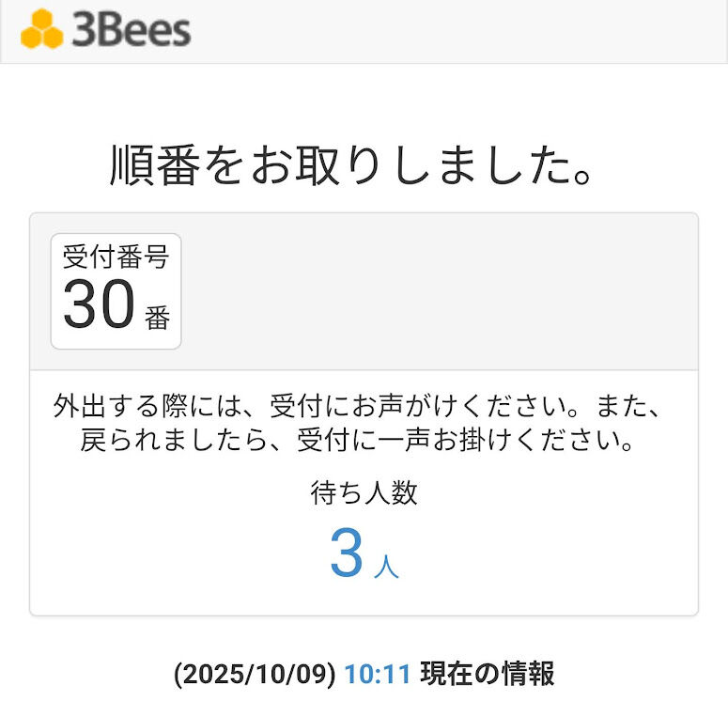Click the 番 character beside number 30
Image resolution: width=728 pixels, height=701 pixels.
pos(157,319)
